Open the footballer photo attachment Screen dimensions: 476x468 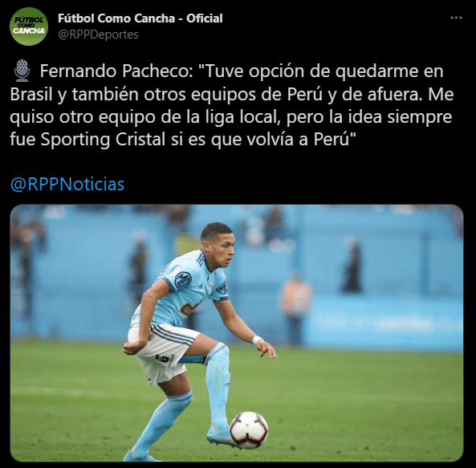(x=237, y=333)
